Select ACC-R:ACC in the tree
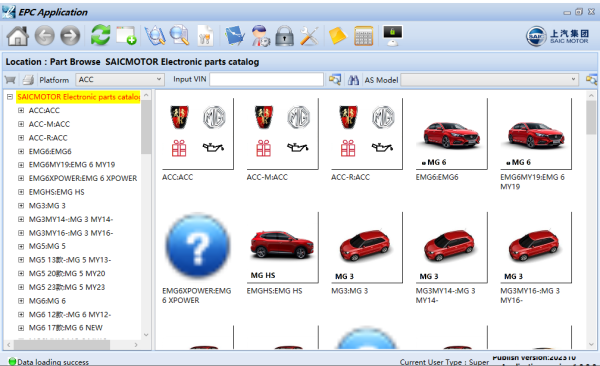This screenshot has height=366, width=600. (x=48, y=138)
